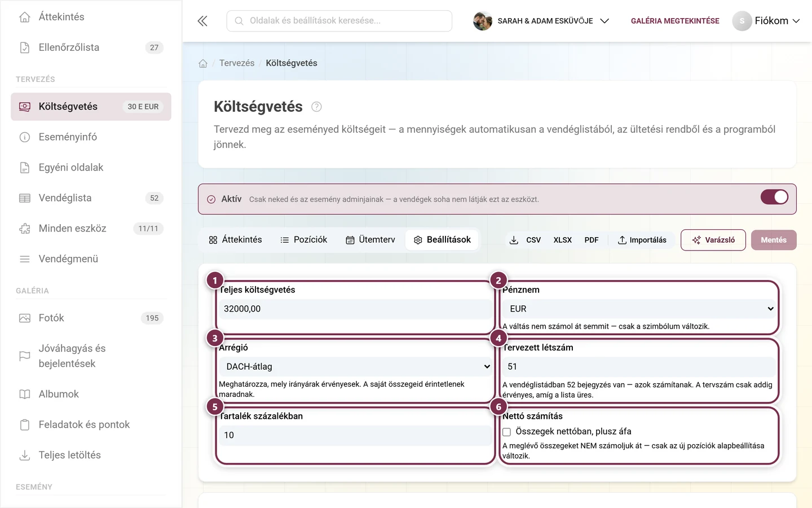The width and height of the screenshot is (812, 508).
Task: Click the Eseményinfó info icon
Action: (x=25, y=137)
